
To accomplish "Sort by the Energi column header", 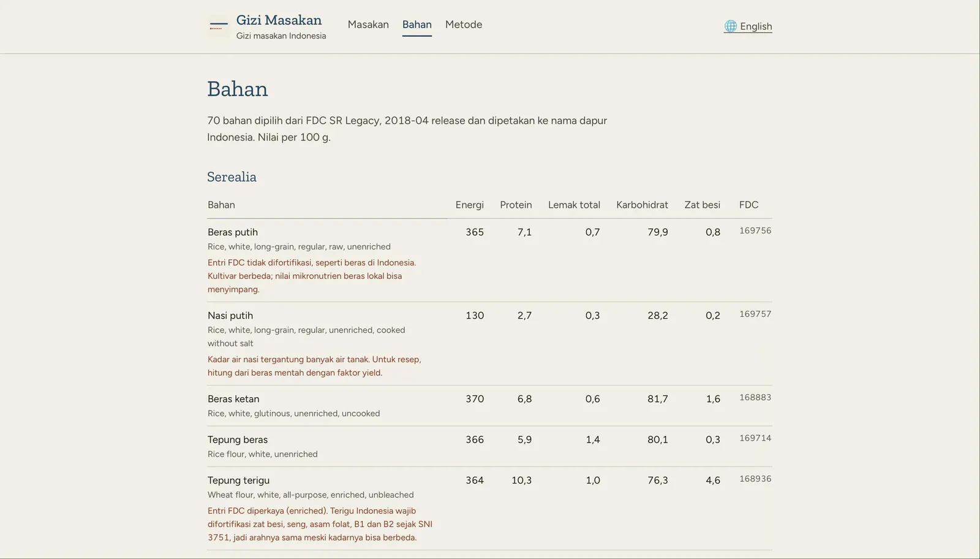I will 470,205.
